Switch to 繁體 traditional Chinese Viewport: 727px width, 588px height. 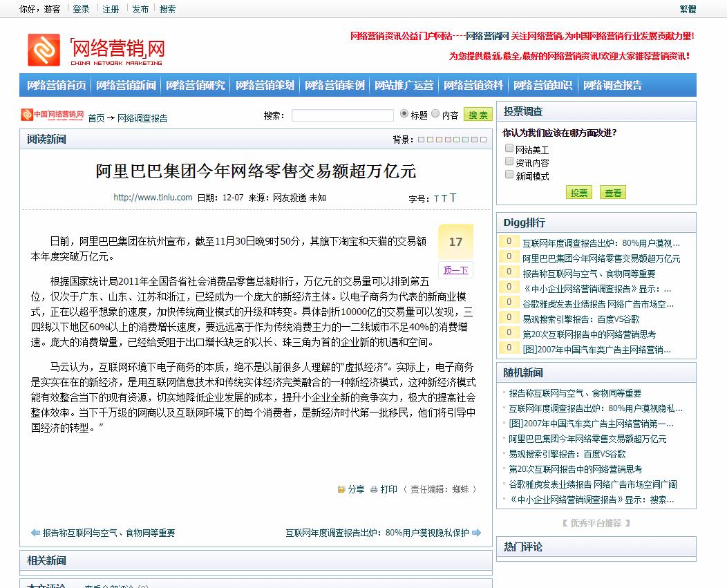[688, 9]
